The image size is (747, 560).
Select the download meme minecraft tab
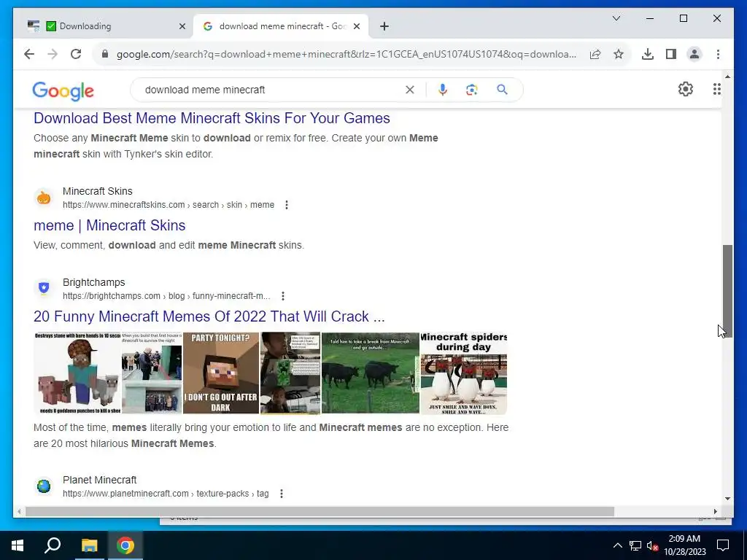tap(280, 26)
